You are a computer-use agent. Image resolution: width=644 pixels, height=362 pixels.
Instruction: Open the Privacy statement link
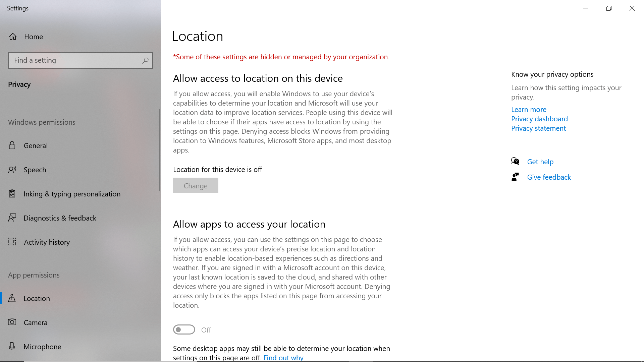pyautogui.click(x=538, y=128)
